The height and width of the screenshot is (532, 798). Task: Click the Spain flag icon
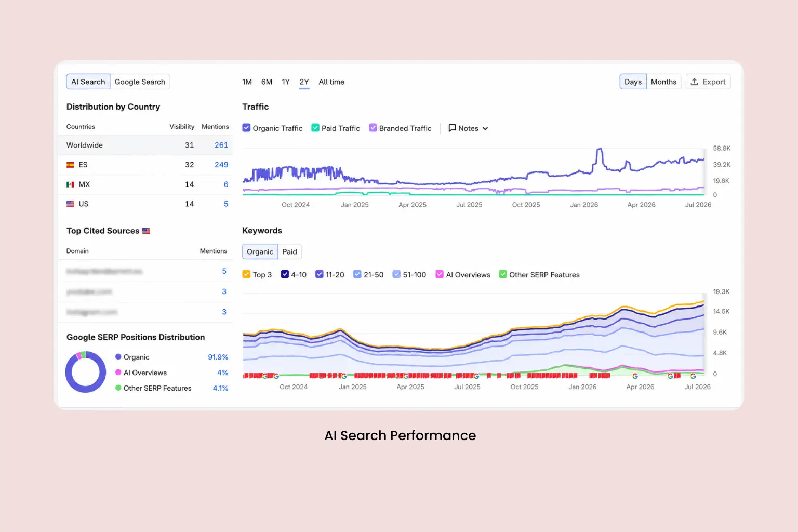tap(70, 165)
